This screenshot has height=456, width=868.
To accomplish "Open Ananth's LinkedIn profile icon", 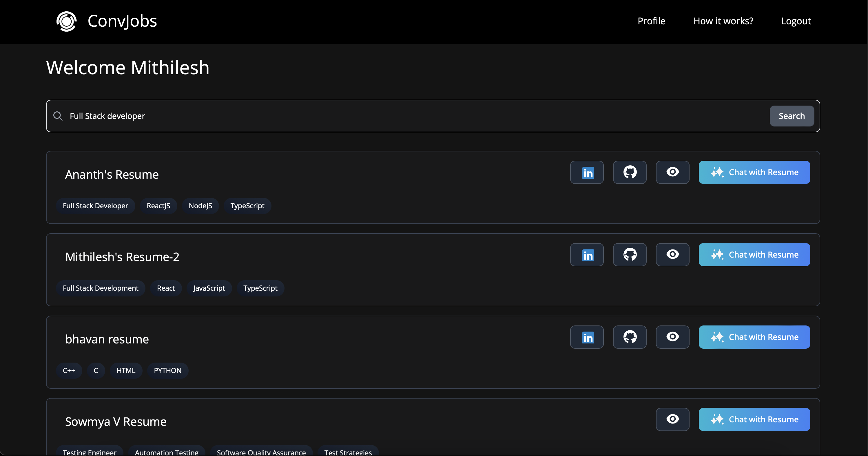I will click(587, 172).
